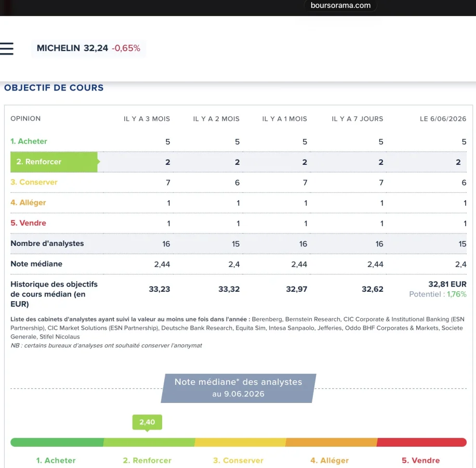Click the 2,40 rating marker bubble

tap(147, 422)
